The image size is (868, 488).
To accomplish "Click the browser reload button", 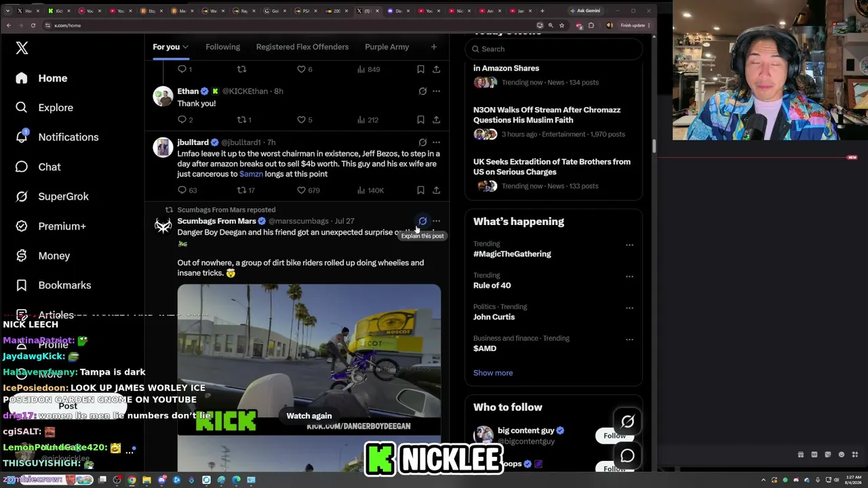I will (x=33, y=25).
